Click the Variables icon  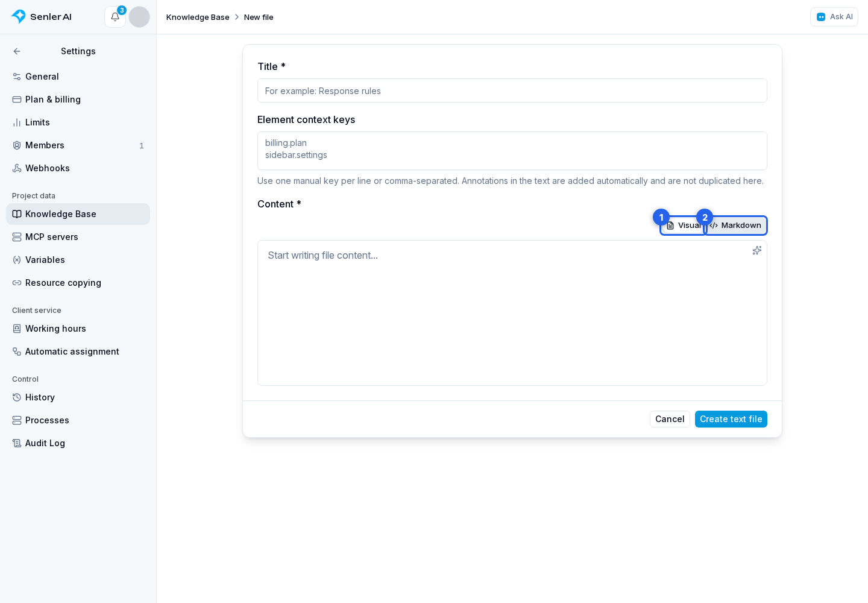pyautogui.click(x=17, y=260)
